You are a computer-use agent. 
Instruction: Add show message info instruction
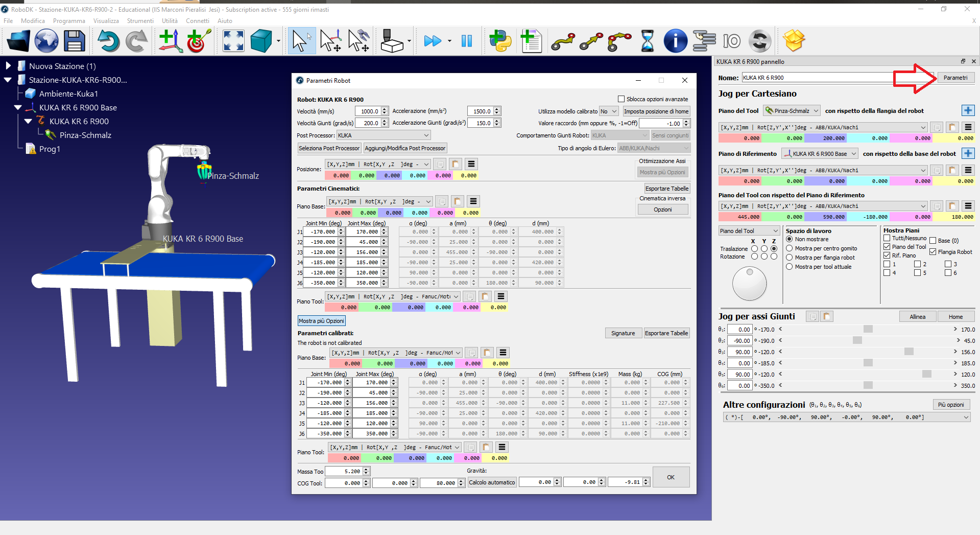[675, 41]
